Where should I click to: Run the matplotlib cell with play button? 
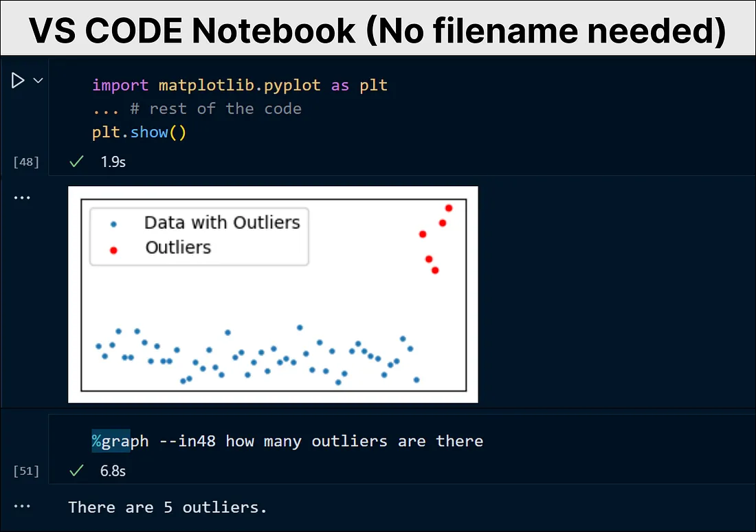[x=18, y=80]
